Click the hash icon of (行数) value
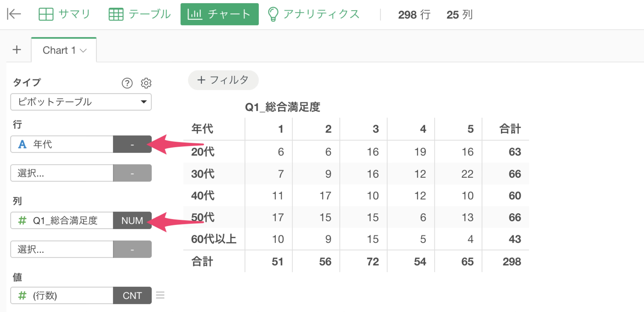The width and height of the screenshot is (644, 312). coord(22,296)
